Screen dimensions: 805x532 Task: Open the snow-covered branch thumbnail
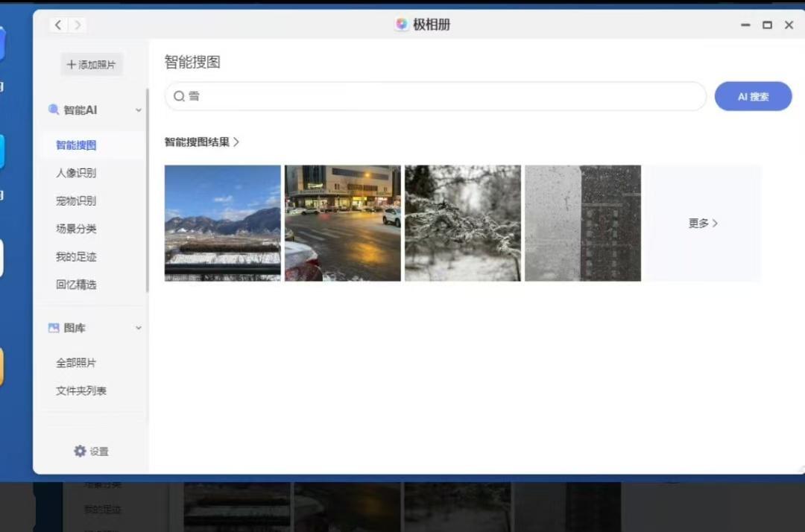point(463,224)
